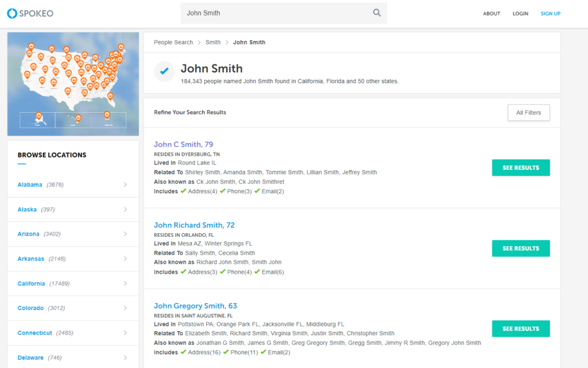The width and height of the screenshot is (588, 368).
Task: Click the US map thumbnail
Action: tap(73, 84)
